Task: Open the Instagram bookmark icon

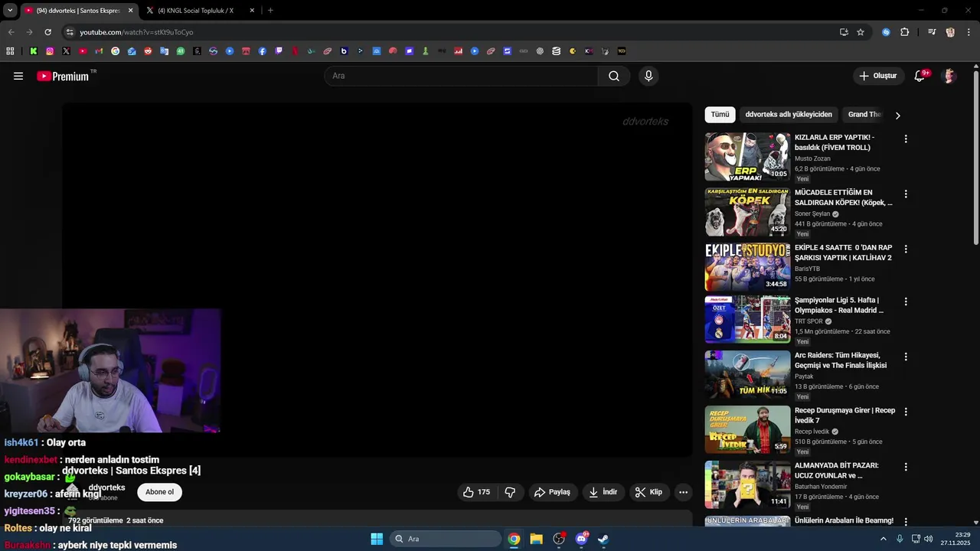Action: click(50, 51)
